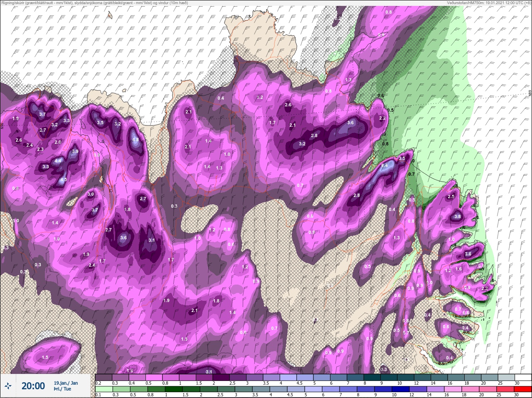Click the 2.0 precipitation value on map
This screenshot has height=398, width=532.
click(58, 142)
